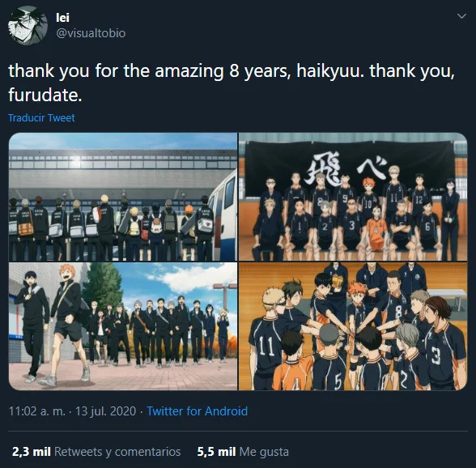Select the word 'furudate.' in tweet text
This screenshot has height=468, width=476.
[45, 95]
